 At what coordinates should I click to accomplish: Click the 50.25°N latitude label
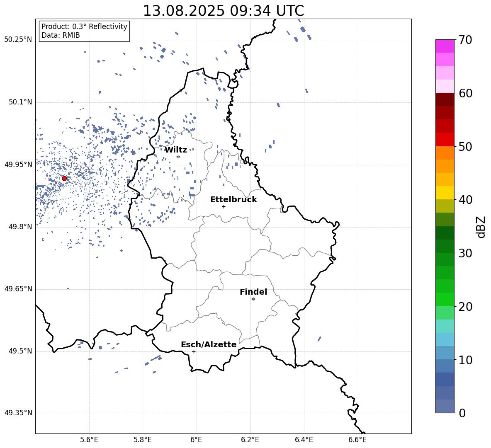[18, 40]
